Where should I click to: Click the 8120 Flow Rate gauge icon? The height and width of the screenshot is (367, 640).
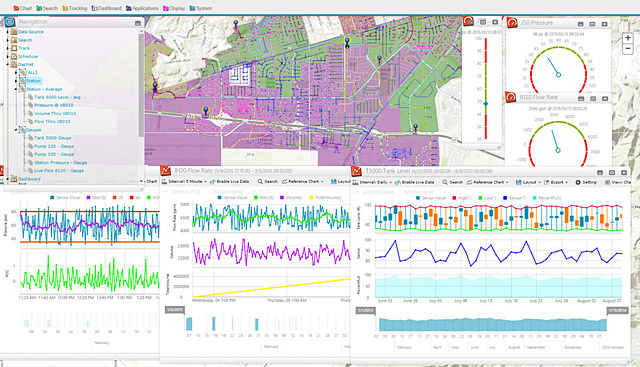click(511, 97)
